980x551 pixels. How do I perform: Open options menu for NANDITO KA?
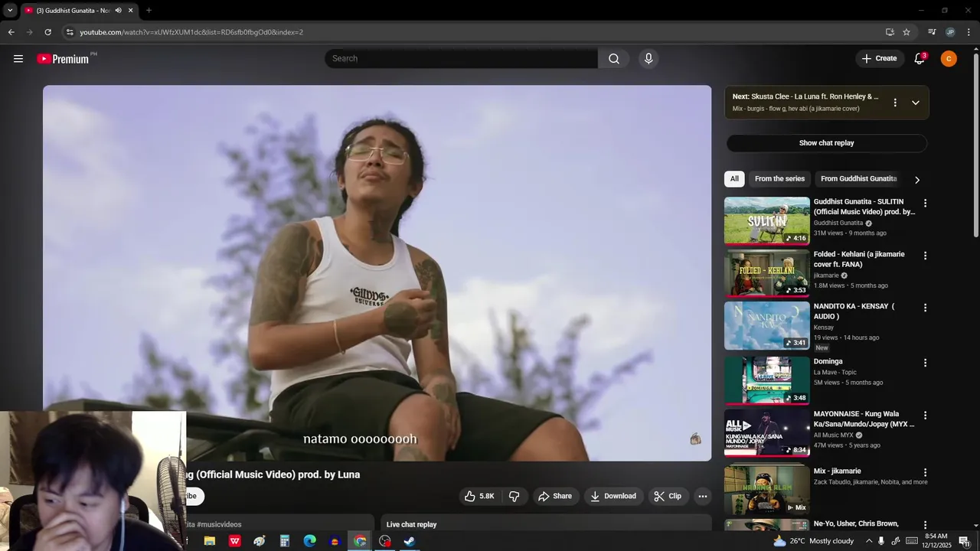[925, 308]
